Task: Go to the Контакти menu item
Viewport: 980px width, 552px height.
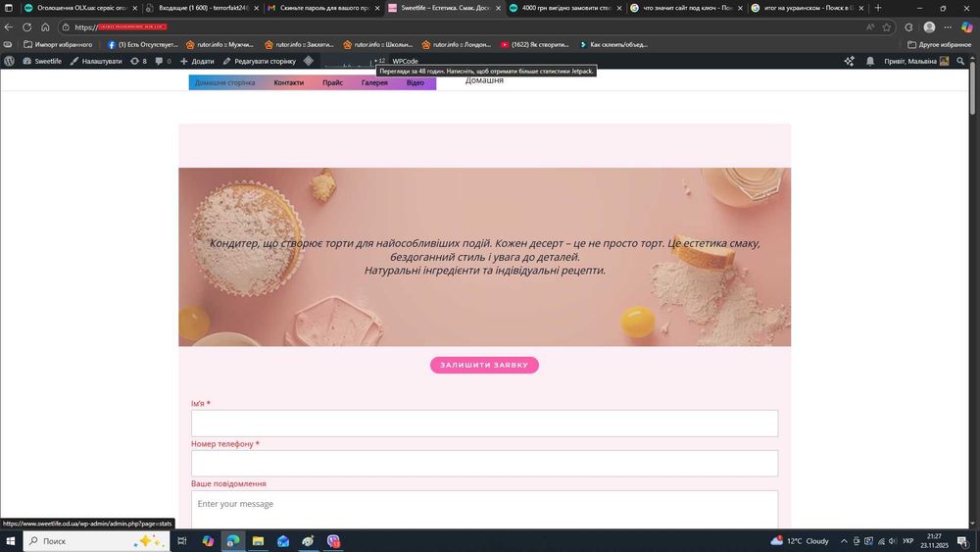Action: pos(289,82)
